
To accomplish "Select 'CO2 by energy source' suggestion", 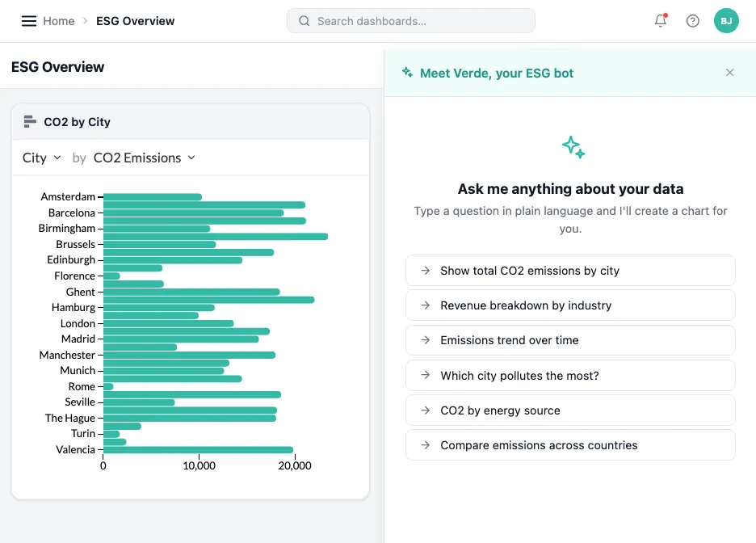I will [x=570, y=410].
